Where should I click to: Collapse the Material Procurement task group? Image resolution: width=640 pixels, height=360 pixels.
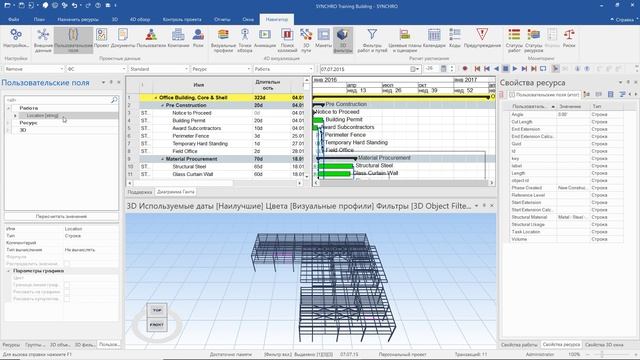coord(162,159)
